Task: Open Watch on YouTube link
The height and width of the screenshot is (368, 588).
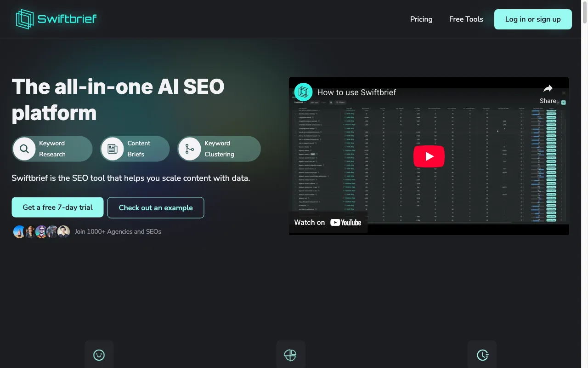Action: (x=328, y=223)
